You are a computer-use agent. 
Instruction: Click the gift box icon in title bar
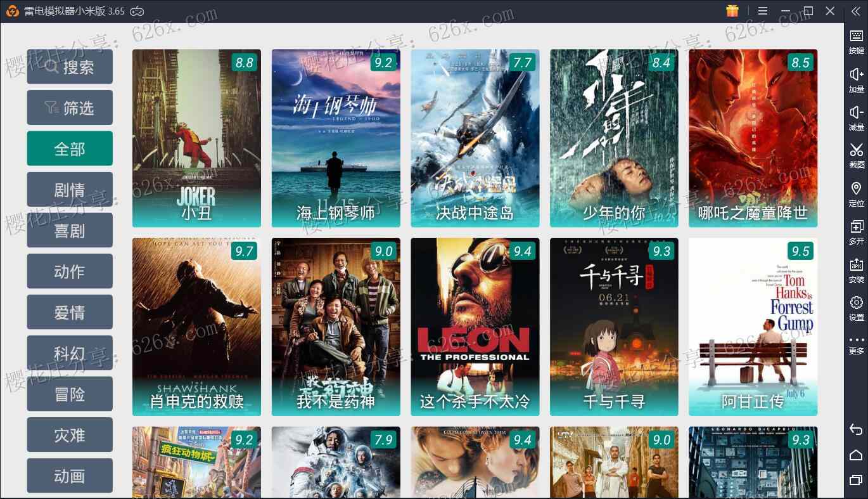tap(732, 11)
